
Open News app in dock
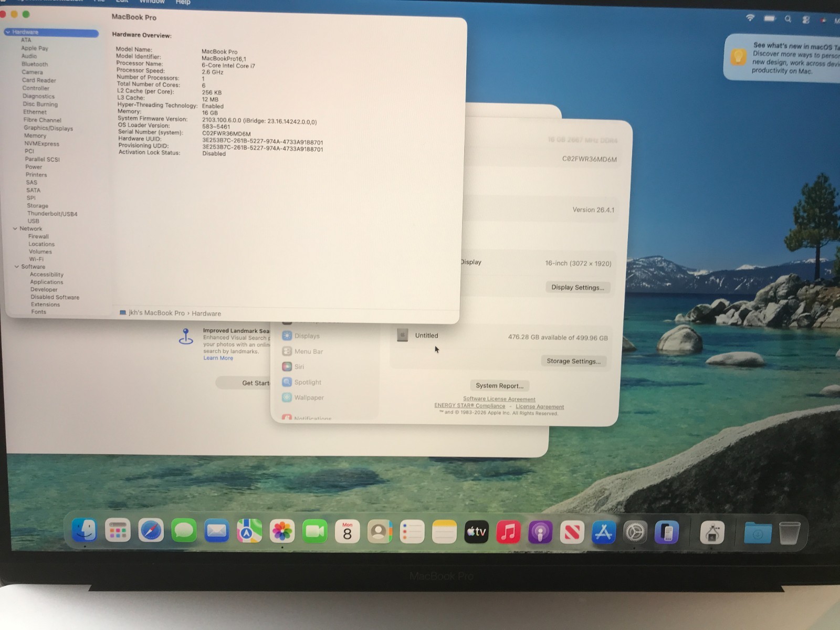[x=572, y=533]
